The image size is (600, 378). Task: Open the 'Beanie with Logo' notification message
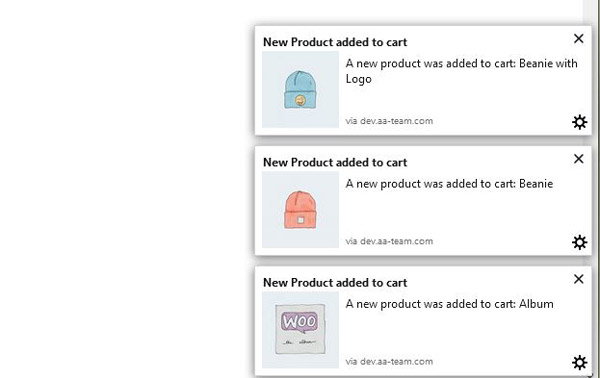(x=461, y=71)
